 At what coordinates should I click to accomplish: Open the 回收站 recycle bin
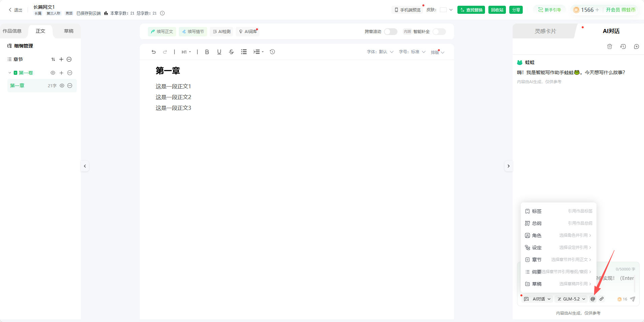pos(497,10)
